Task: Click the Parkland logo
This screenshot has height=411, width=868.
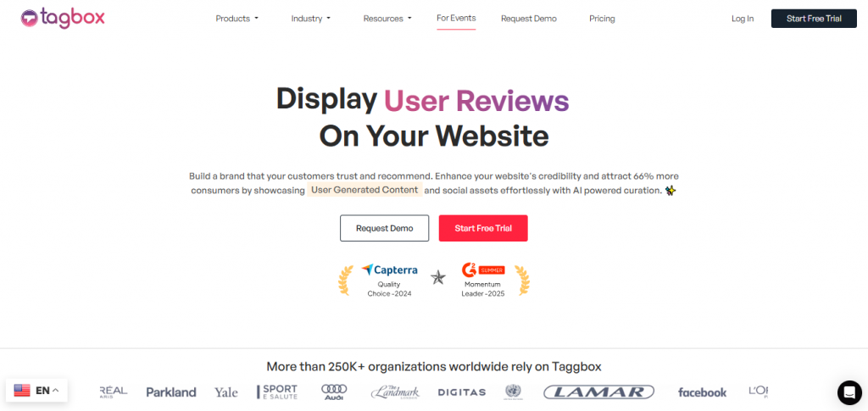Action: [170, 392]
